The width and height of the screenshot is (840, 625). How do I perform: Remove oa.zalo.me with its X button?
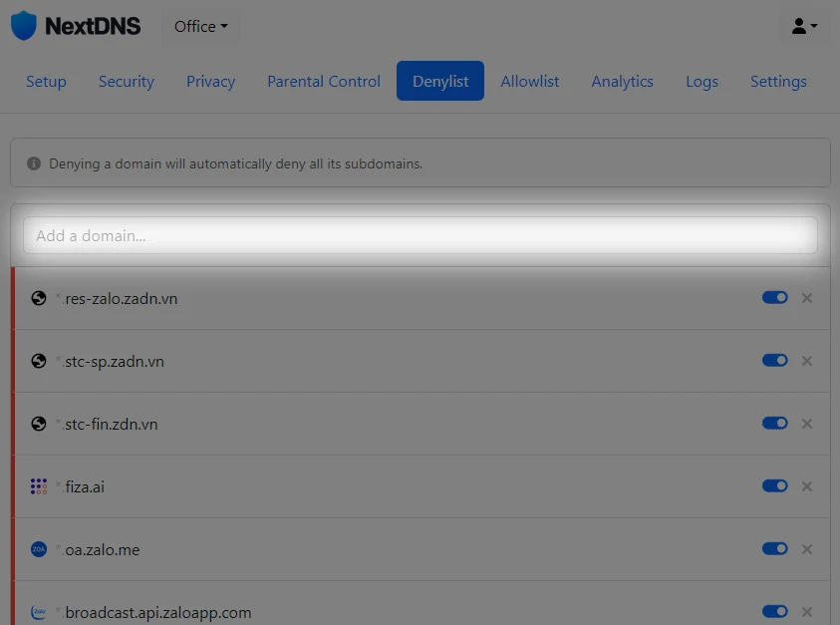coord(807,549)
